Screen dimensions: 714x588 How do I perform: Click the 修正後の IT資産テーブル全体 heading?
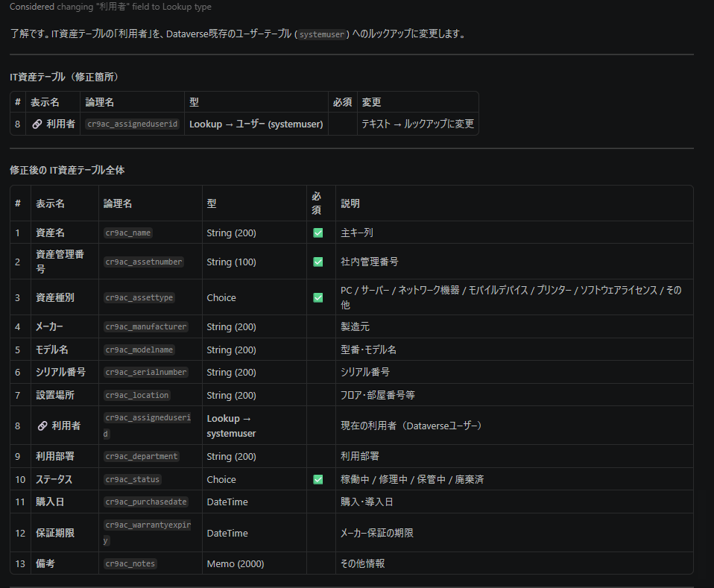coord(67,170)
